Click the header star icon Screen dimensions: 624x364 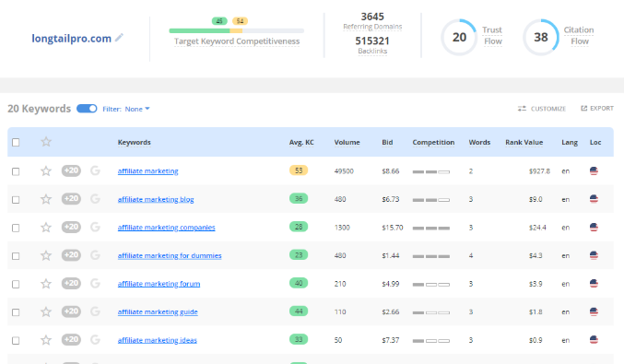pos(46,142)
